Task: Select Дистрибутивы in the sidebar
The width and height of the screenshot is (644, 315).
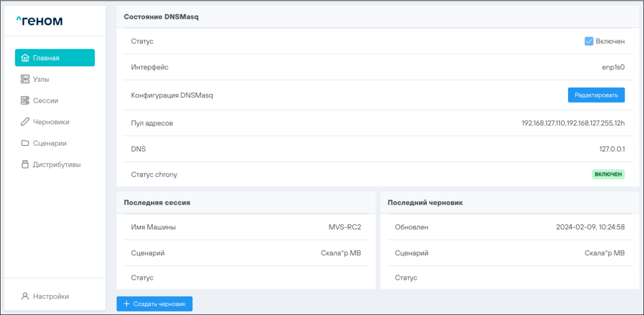Action: coord(57,164)
